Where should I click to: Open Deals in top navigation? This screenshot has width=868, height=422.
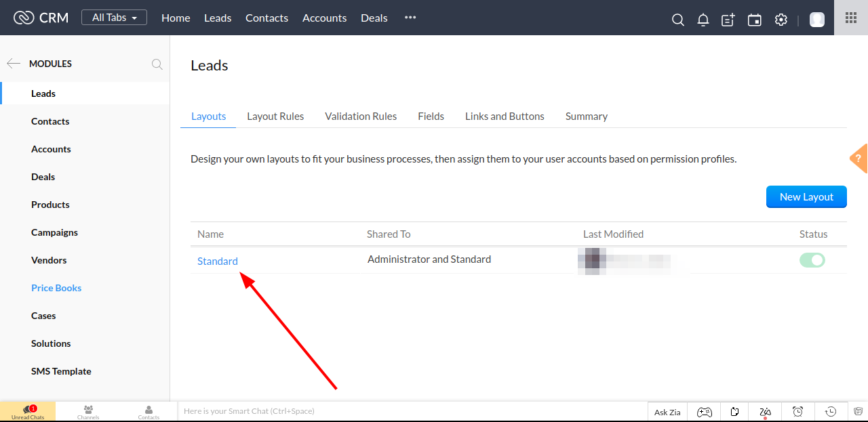374,18
